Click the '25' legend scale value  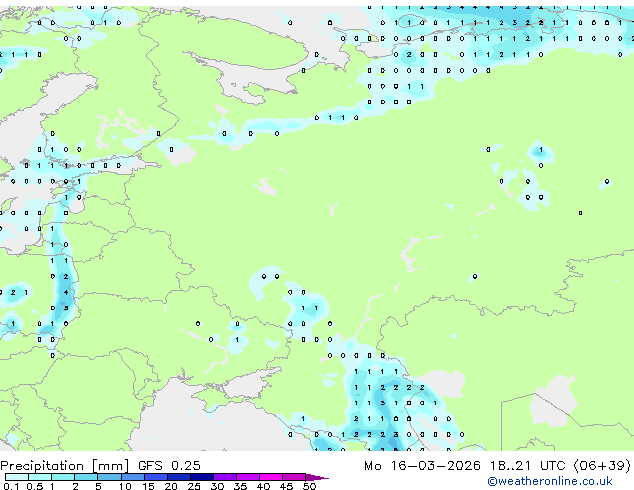tap(194, 486)
